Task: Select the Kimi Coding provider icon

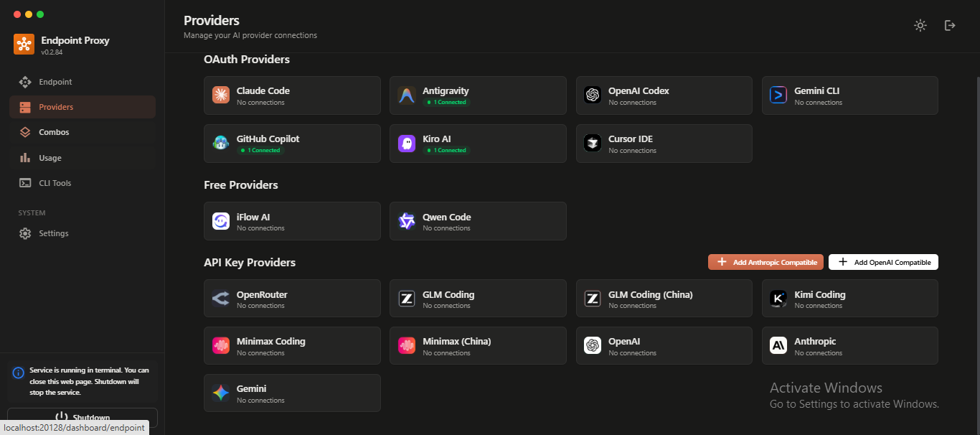Action: point(778,298)
